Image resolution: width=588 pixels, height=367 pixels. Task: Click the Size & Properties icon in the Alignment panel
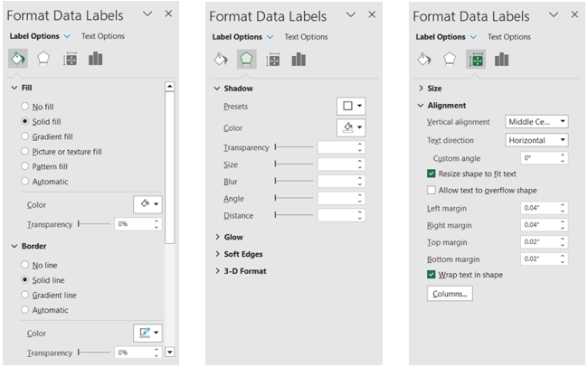(x=476, y=60)
